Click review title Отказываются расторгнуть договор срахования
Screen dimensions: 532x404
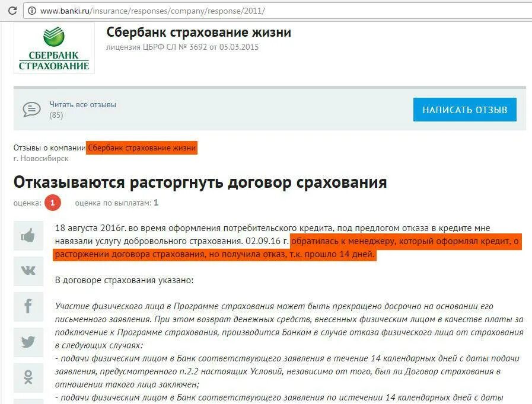click(200, 182)
